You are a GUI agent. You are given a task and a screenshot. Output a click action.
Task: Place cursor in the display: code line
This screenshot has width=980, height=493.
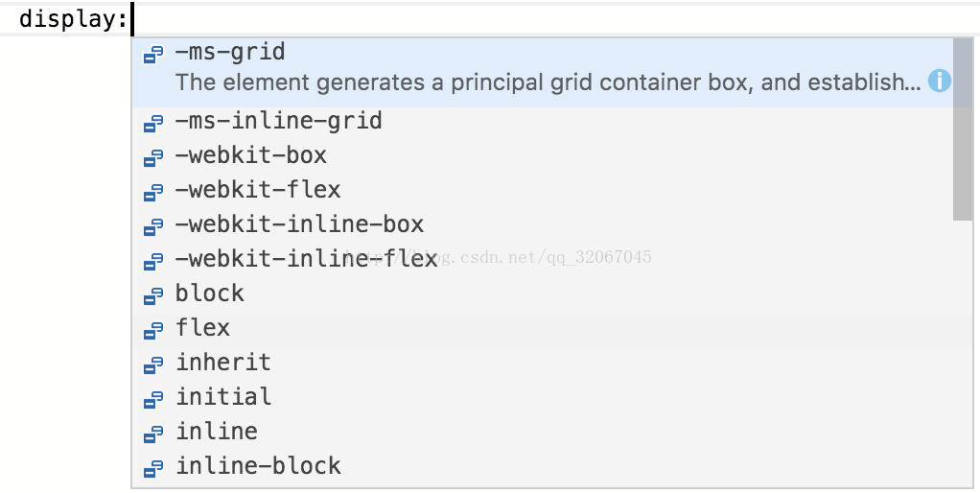pos(490,19)
